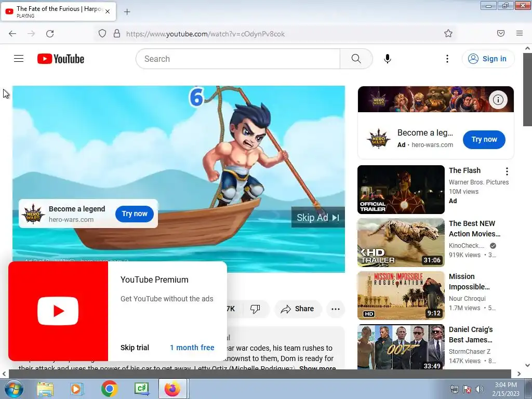View site security lock info
Viewport: 532px width, 399px height.
117,33
